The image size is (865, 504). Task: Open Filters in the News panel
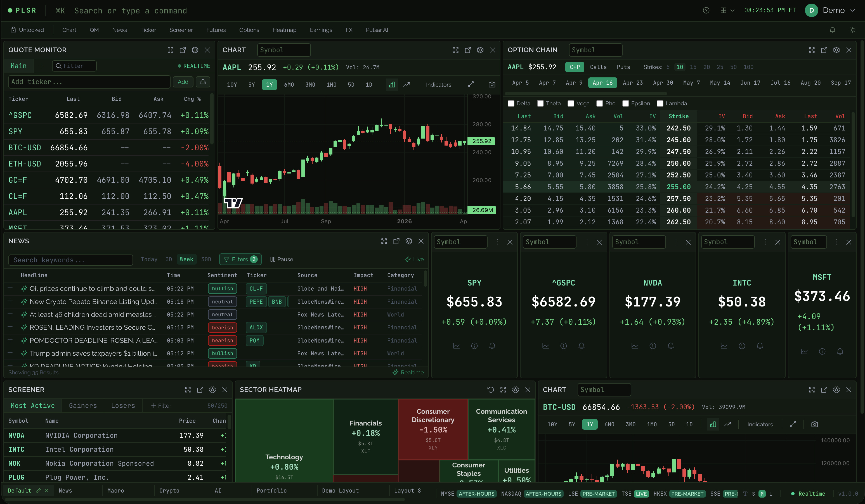pos(240,259)
